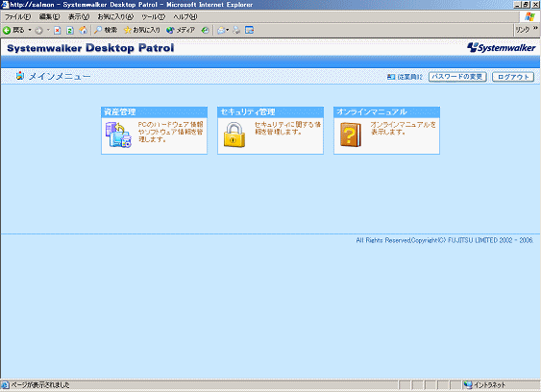The image size is (541, 392).
Task: Click the ログアウト button
Action: click(x=513, y=77)
